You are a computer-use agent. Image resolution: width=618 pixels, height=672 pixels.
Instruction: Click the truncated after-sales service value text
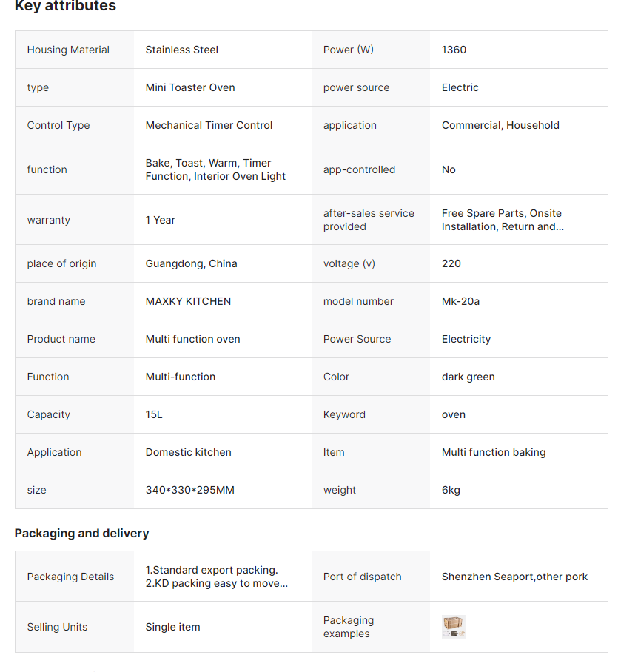tap(502, 220)
